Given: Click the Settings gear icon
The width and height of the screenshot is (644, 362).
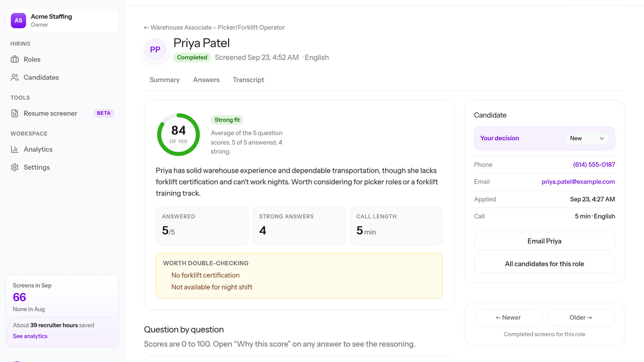Looking at the screenshot, I should (14, 167).
